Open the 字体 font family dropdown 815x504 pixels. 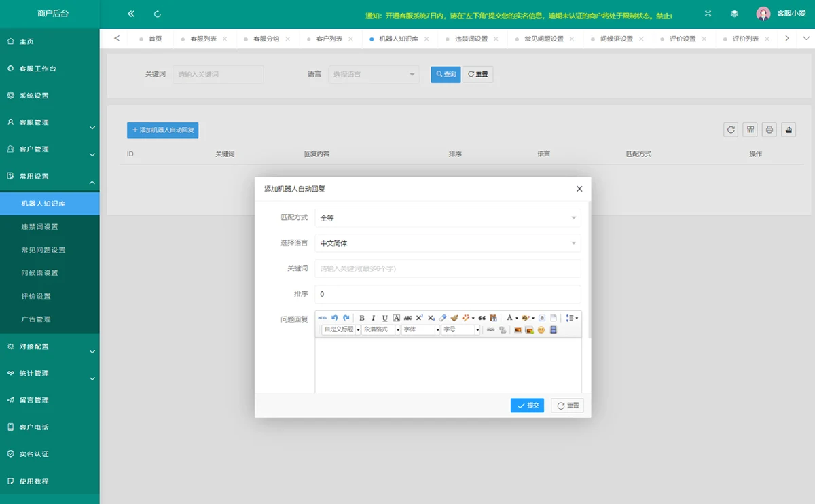click(x=420, y=330)
